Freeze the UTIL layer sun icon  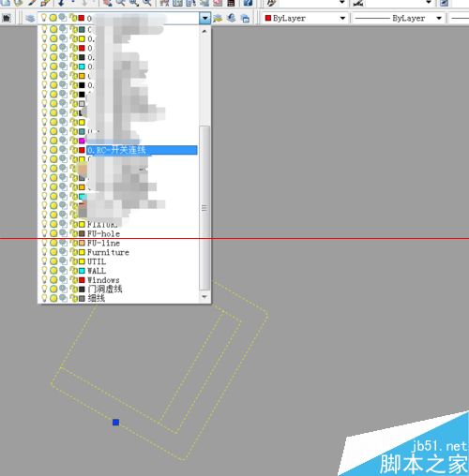tap(53, 261)
